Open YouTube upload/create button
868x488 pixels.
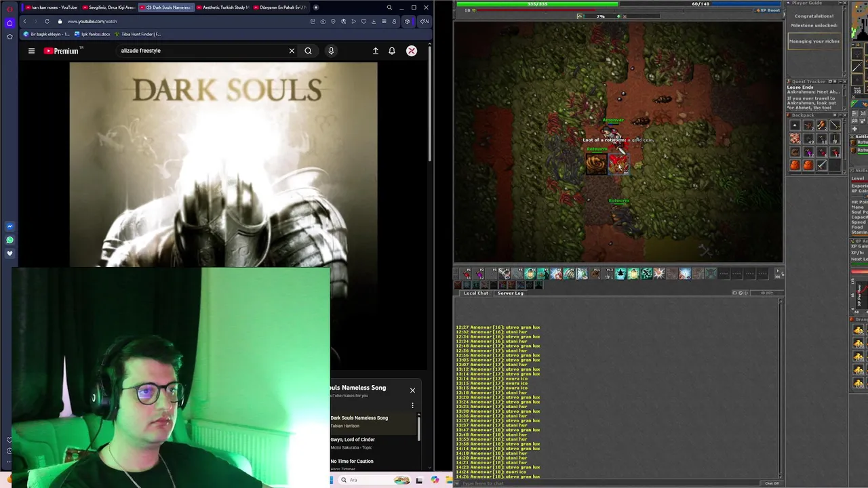coord(375,51)
